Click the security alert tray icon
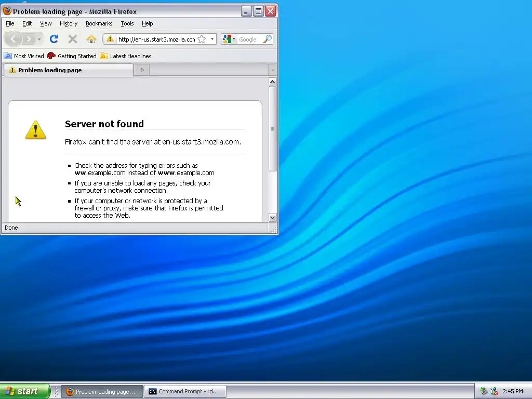532x399 pixels. point(494,391)
